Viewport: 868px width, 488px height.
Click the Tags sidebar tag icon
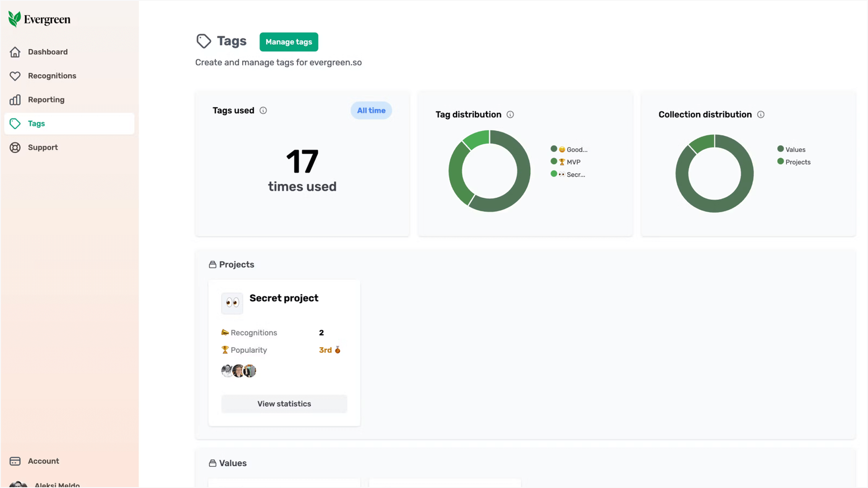pyautogui.click(x=15, y=124)
